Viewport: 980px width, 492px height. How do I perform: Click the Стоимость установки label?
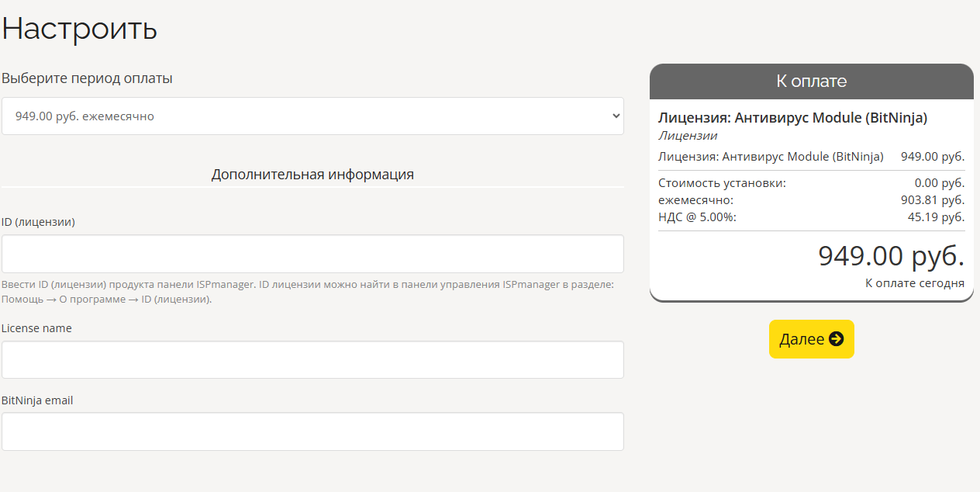point(722,183)
